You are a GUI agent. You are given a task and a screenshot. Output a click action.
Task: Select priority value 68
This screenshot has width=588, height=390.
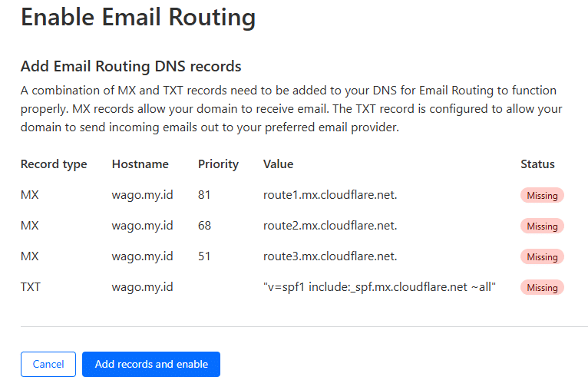(204, 226)
